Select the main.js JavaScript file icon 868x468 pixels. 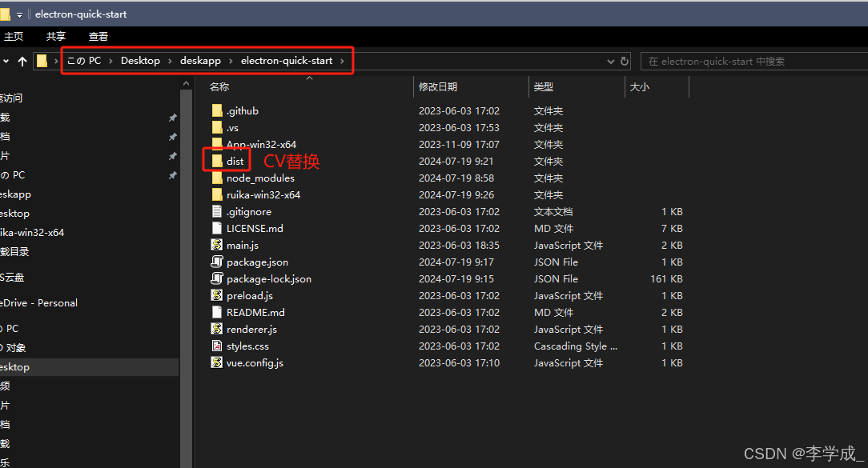(215, 245)
